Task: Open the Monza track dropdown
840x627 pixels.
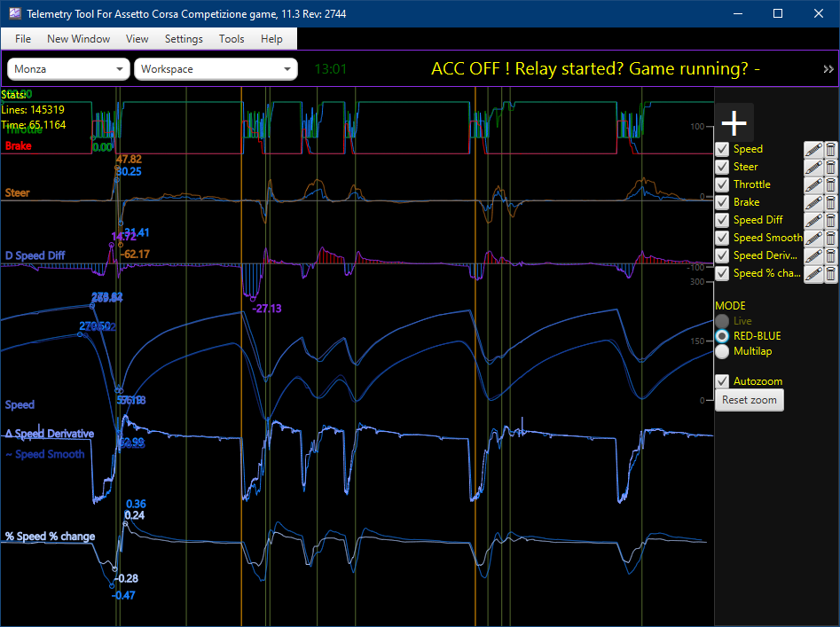Action: click(x=68, y=69)
